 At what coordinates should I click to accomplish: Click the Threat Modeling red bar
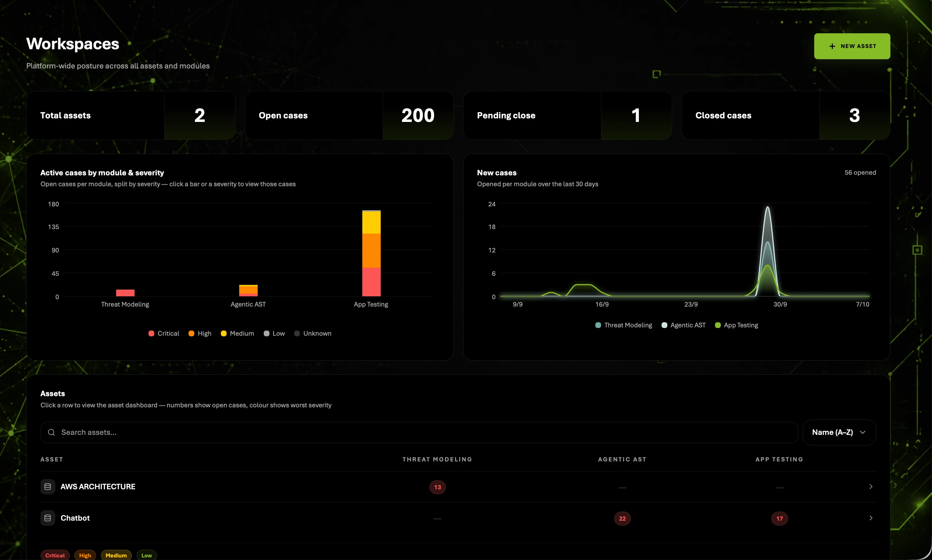(125, 293)
